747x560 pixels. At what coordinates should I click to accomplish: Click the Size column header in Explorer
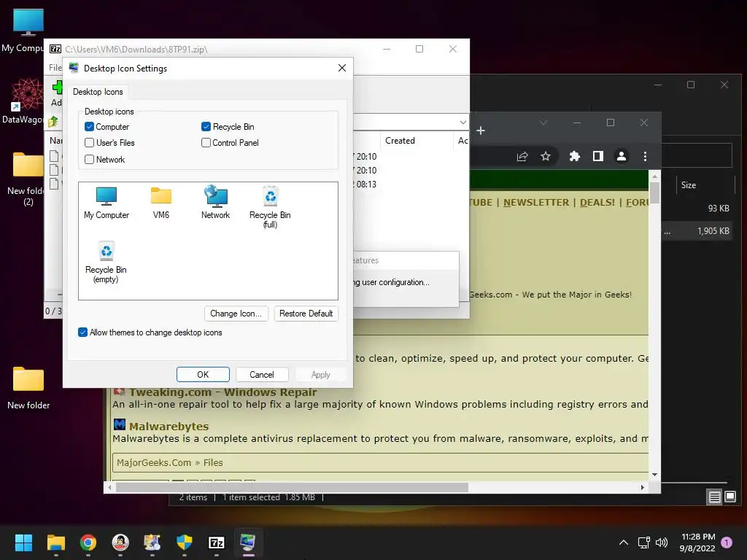689,184
